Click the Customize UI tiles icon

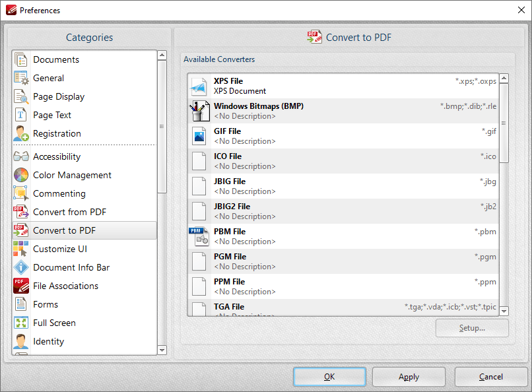(x=21, y=249)
